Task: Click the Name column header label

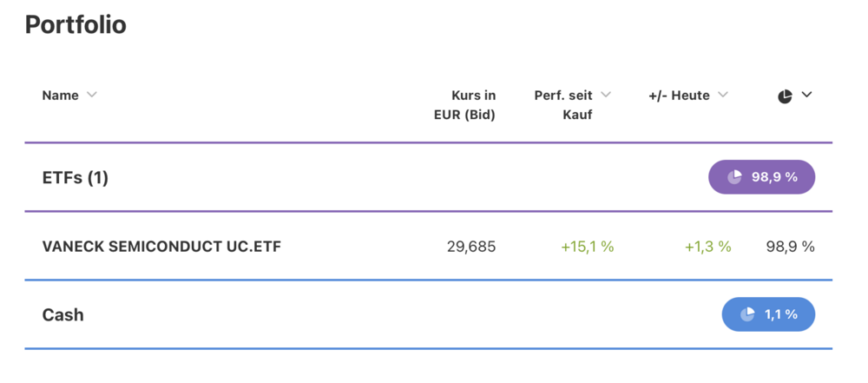Action: pos(60,96)
